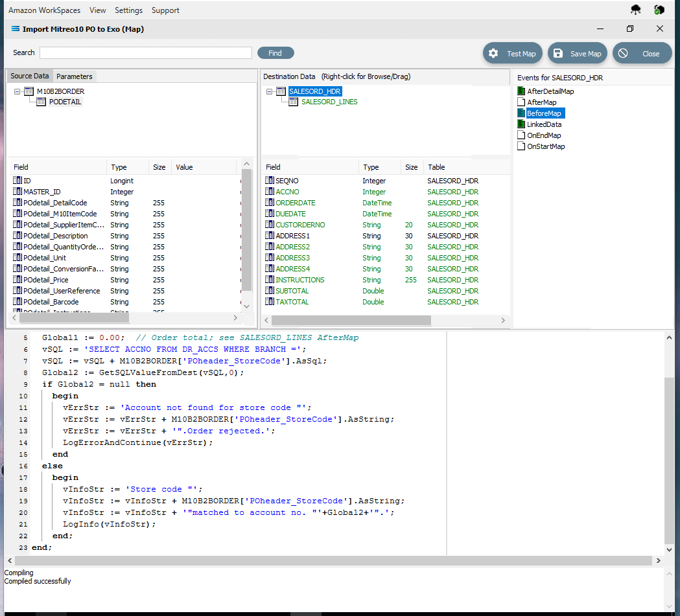Click the source fields horizontal scrollbar thumb
Image resolution: width=680 pixels, height=616 pixels.
(x=74, y=318)
